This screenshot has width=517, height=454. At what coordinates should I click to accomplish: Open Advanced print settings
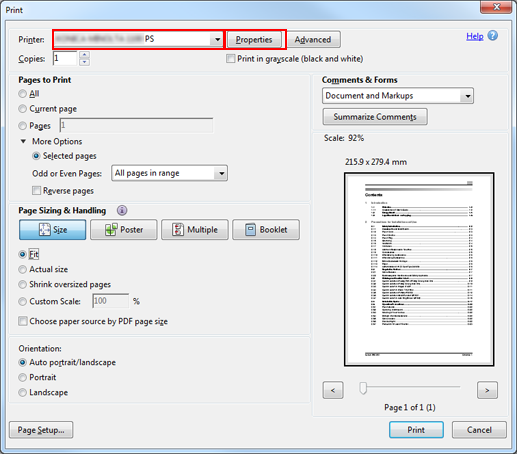313,40
